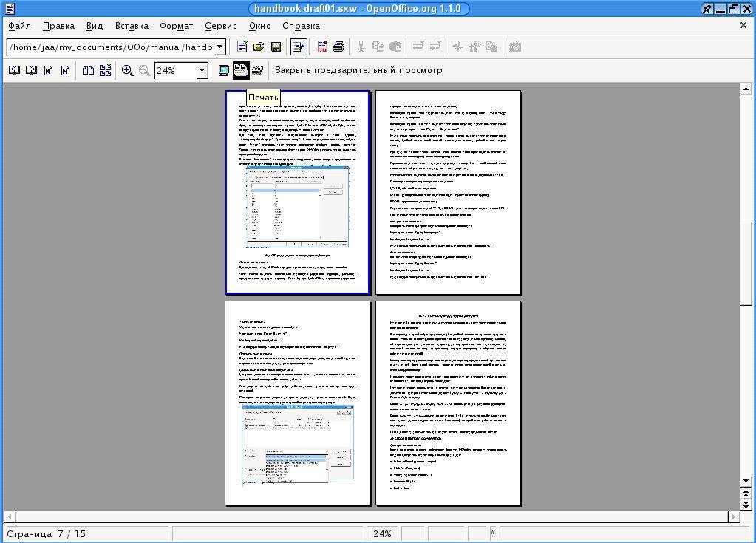Click the Cut scissors icon
756x543 pixels.
tap(361, 47)
